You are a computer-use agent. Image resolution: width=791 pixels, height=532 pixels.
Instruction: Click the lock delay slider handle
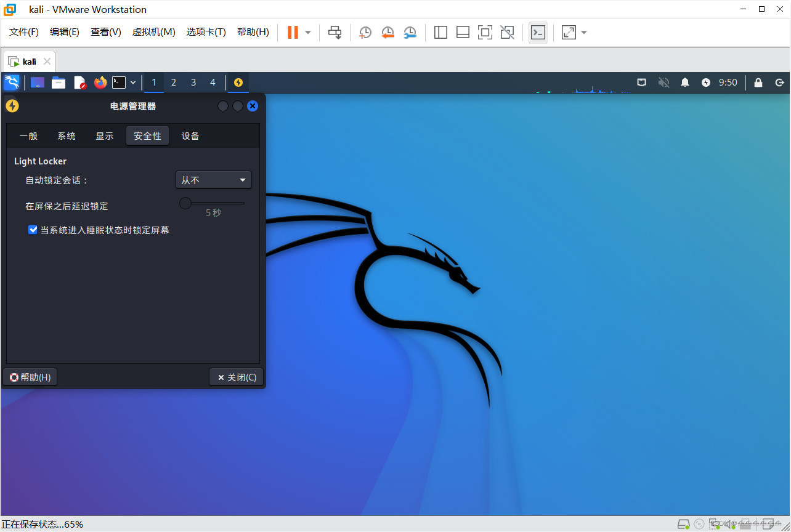(x=185, y=203)
